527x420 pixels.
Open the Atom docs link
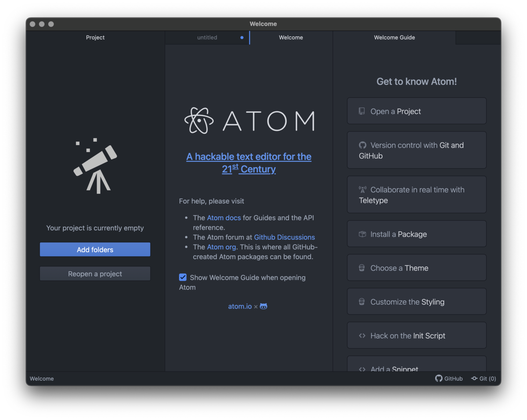tap(224, 218)
